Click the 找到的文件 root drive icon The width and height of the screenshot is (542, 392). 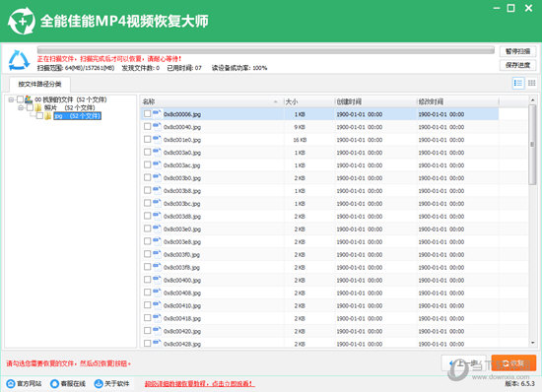point(29,99)
